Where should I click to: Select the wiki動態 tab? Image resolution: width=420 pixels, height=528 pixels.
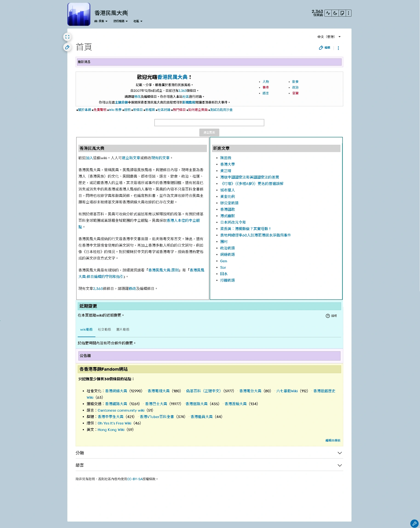(x=86, y=329)
